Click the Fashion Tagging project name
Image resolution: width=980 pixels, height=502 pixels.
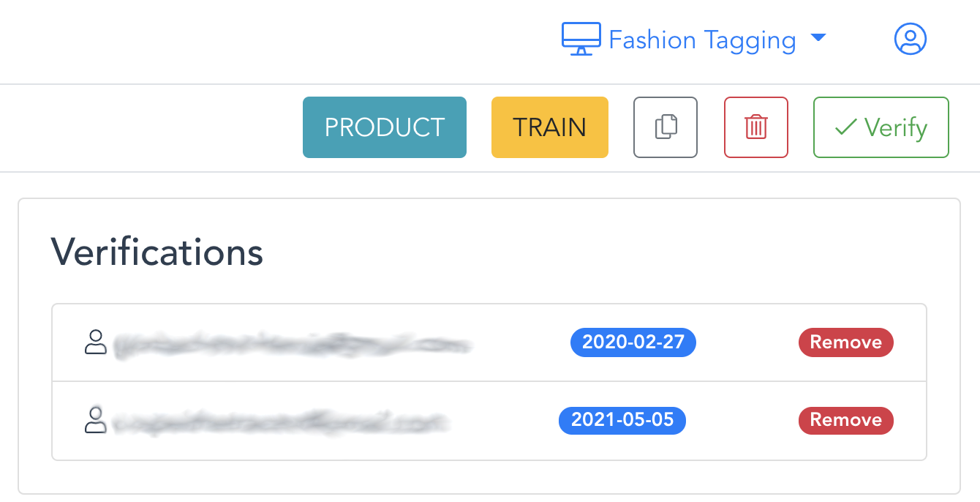click(x=701, y=40)
